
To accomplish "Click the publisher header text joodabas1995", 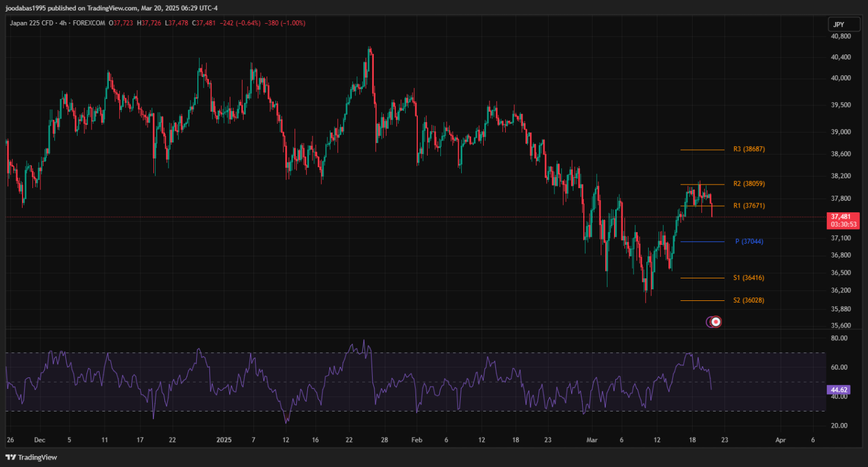I will point(26,8).
